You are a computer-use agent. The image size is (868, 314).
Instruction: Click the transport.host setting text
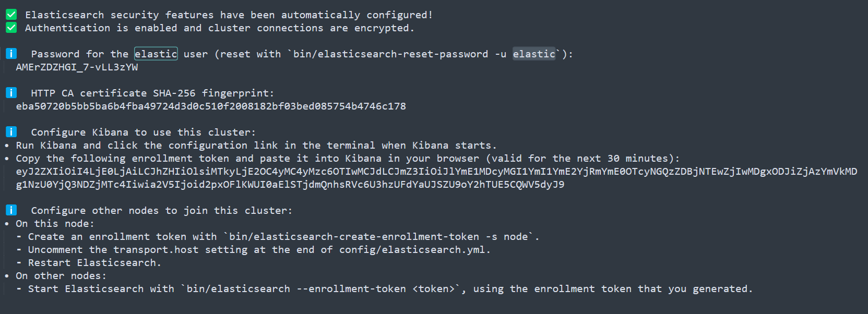click(x=156, y=250)
